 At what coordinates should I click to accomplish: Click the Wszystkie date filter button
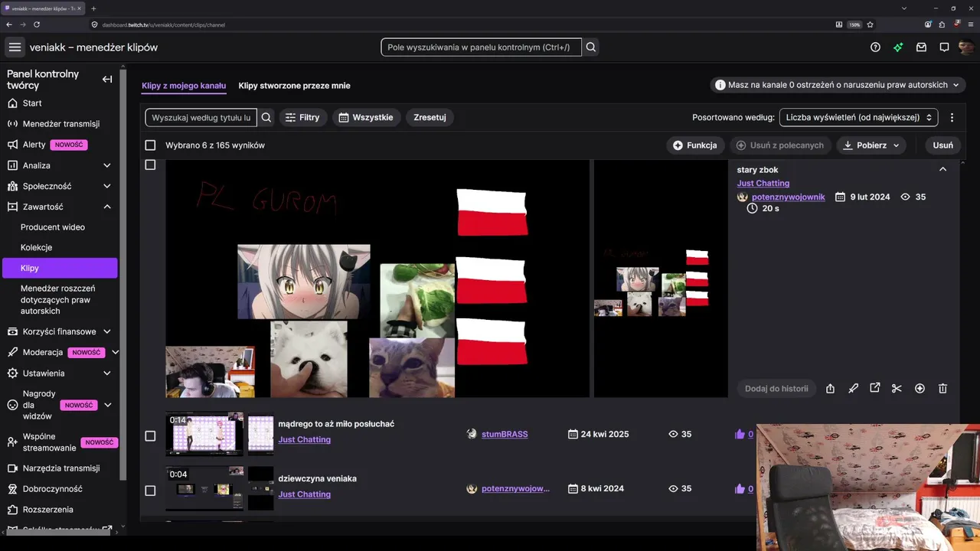point(366,118)
